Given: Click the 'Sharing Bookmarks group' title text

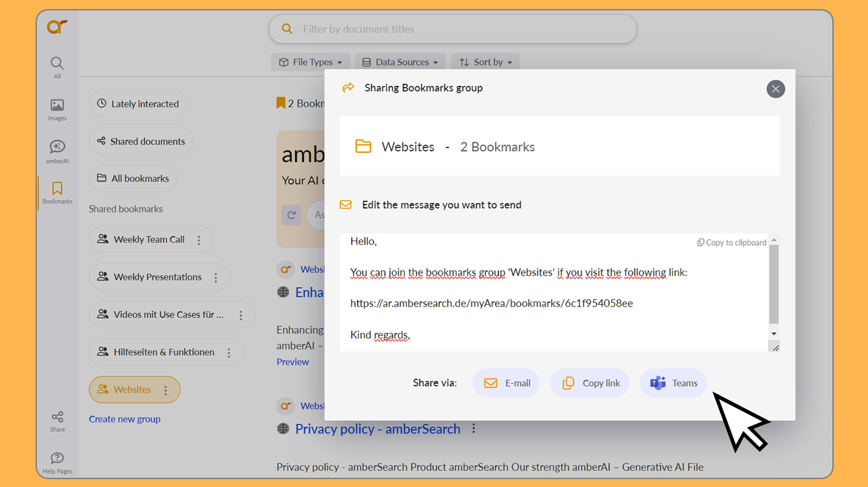Looking at the screenshot, I should coord(424,88).
